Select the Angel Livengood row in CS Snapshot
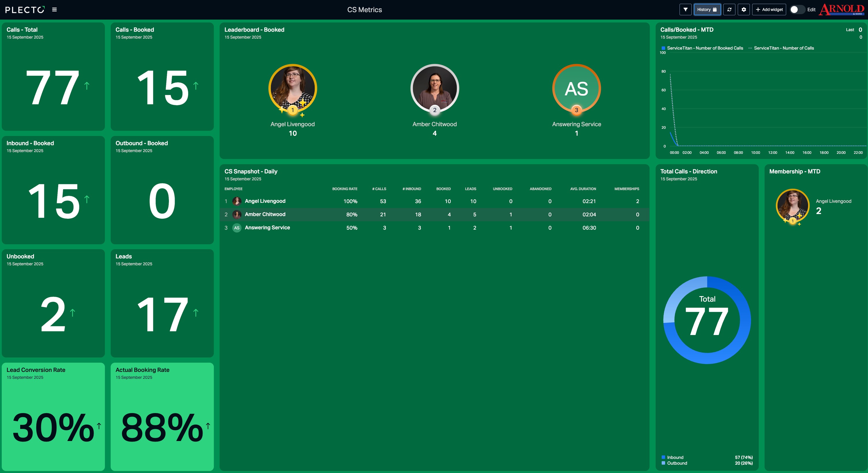 434,201
